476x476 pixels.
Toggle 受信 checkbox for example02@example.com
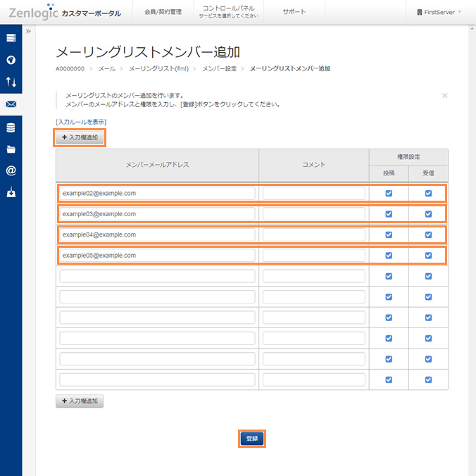428,194
